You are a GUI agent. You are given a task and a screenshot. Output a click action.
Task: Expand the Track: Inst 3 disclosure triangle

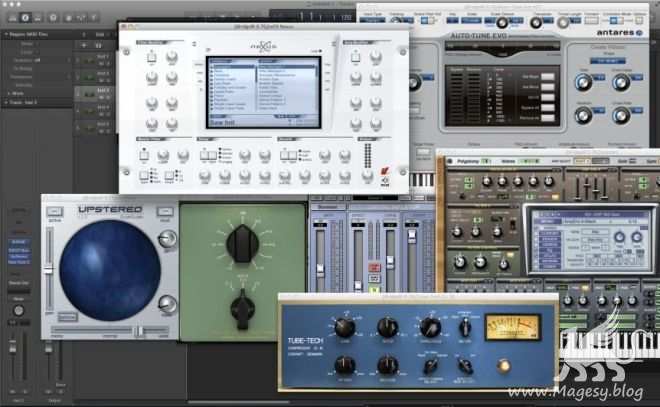pyautogui.click(x=6, y=102)
